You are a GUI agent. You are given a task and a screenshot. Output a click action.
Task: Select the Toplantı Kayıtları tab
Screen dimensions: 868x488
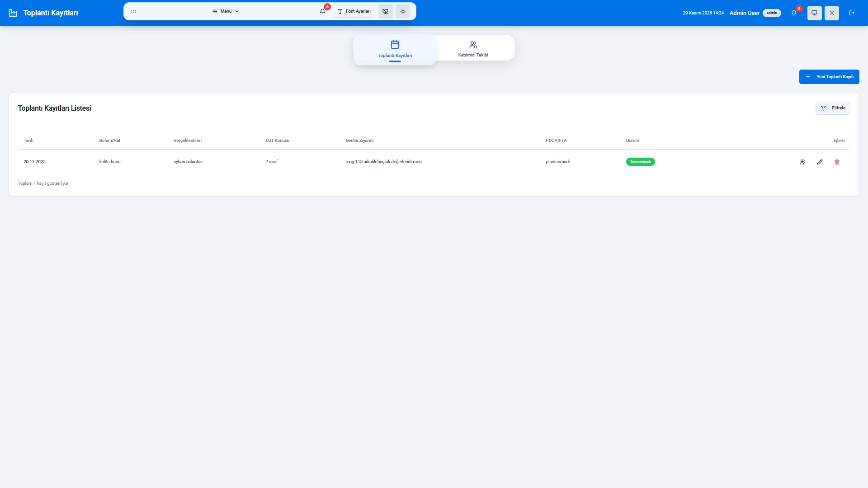[x=395, y=49]
